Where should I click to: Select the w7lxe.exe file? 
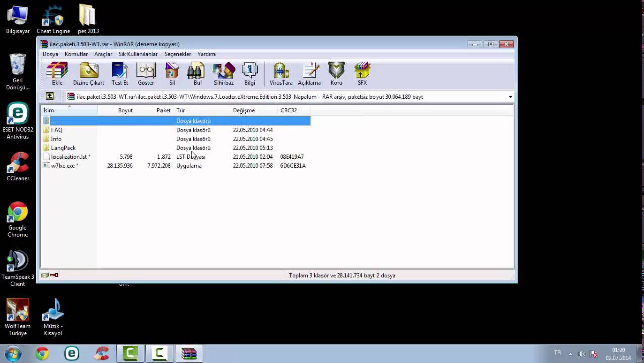coord(176,166)
